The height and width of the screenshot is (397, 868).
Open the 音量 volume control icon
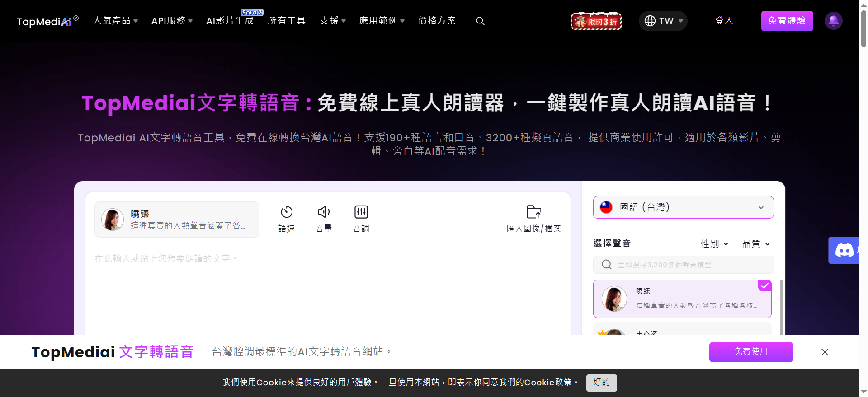coord(324,212)
